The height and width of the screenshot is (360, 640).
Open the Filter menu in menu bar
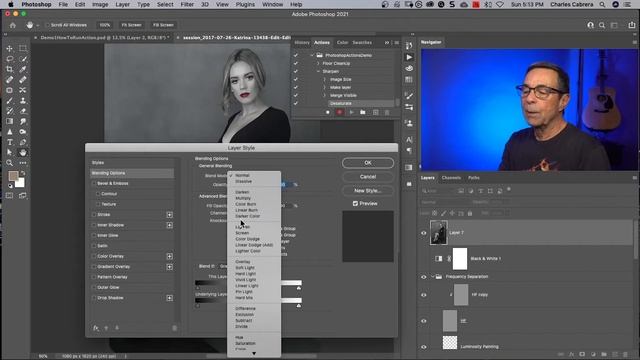187,4
